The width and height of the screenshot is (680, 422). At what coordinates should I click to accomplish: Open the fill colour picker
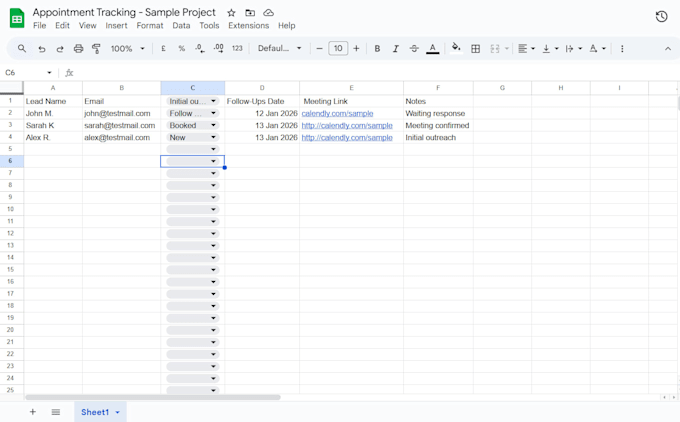[x=456, y=48]
